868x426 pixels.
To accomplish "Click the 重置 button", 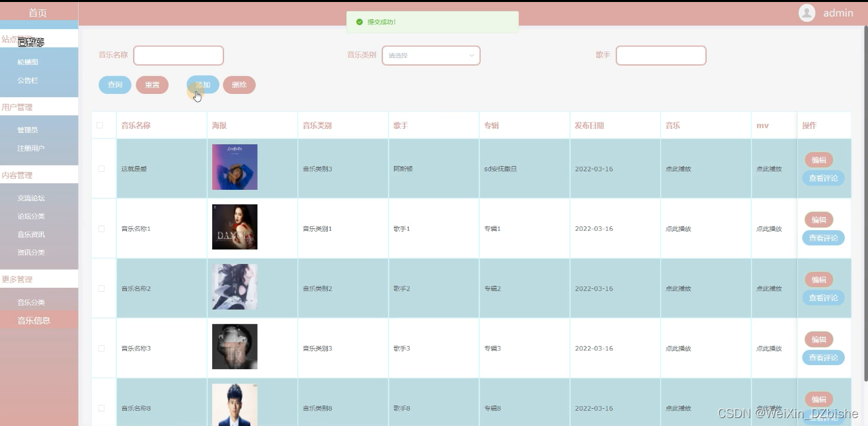I will click(x=152, y=85).
